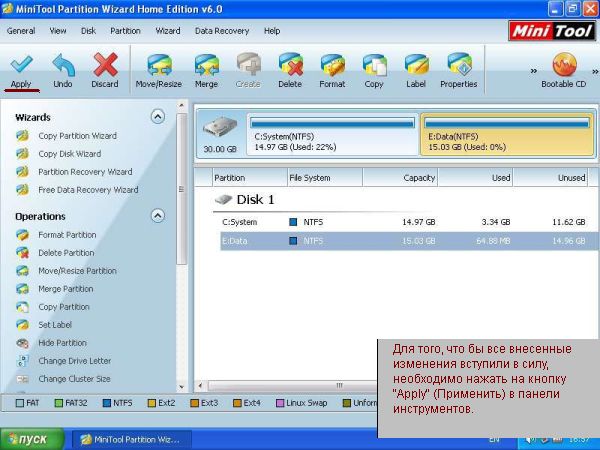Click the FAT32 legend color swatch

point(59,403)
